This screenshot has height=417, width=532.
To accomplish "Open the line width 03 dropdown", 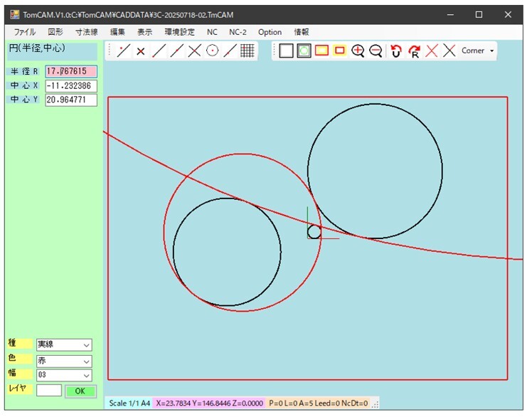I will (x=64, y=375).
